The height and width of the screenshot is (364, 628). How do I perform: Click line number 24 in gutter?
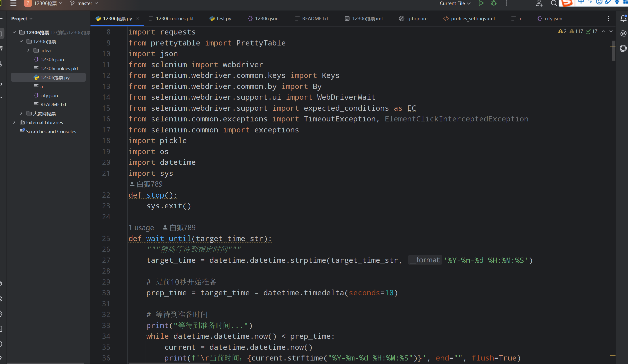106,217
